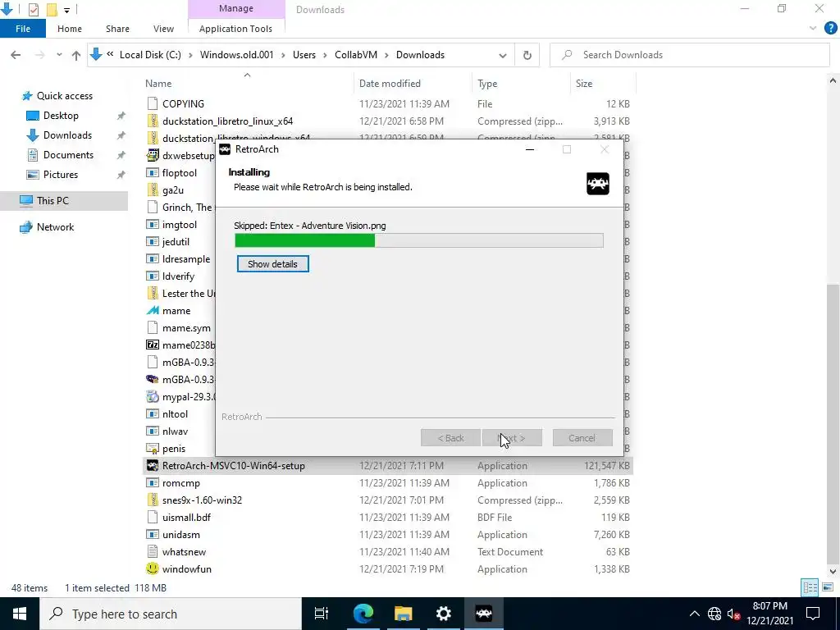Open the Windows Start menu
This screenshot has width=840, height=630.
click(20, 614)
